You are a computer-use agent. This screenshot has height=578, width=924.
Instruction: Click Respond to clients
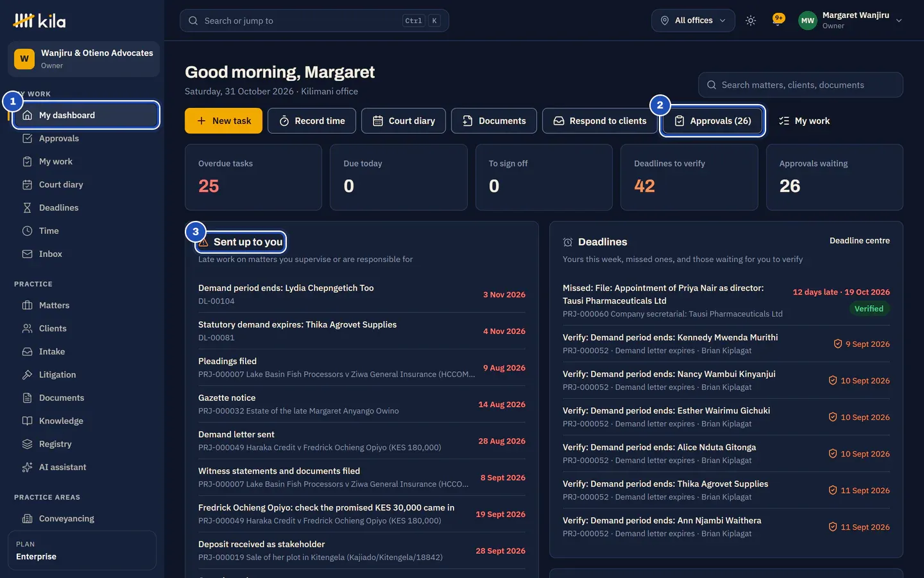[x=600, y=121]
